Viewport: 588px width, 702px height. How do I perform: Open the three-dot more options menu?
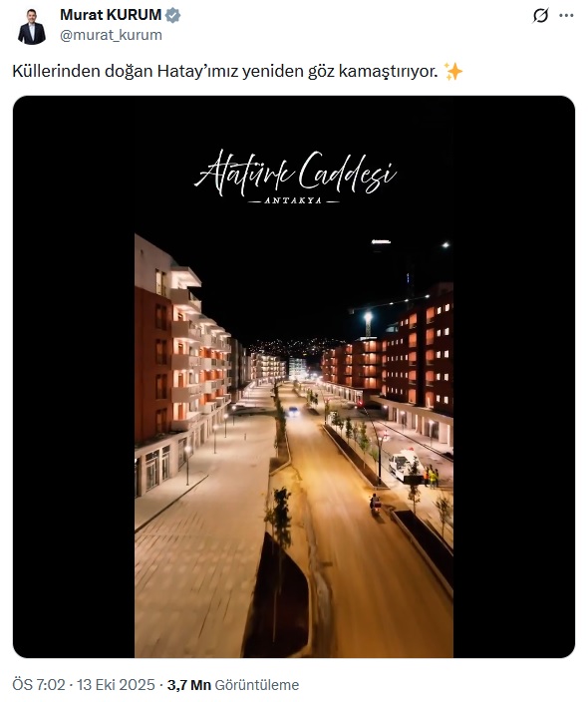(x=566, y=16)
